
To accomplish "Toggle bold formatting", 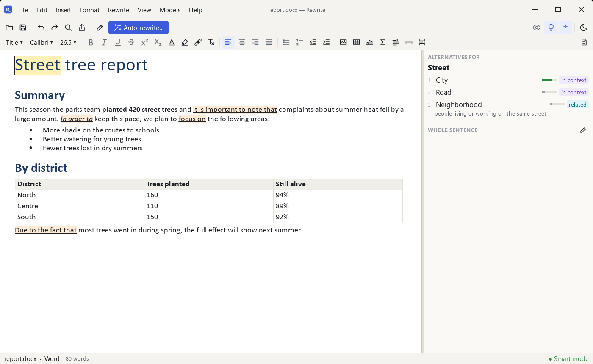I will [x=91, y=42].
